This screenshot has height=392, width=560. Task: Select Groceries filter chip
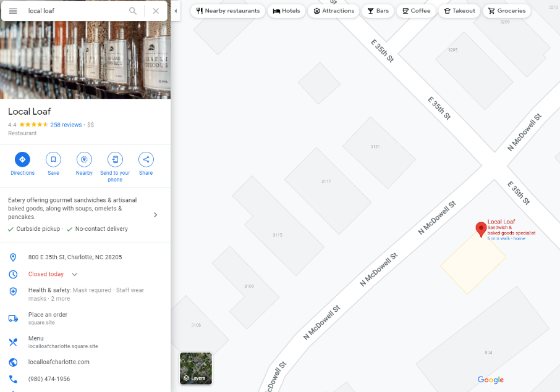coord(507,10)
